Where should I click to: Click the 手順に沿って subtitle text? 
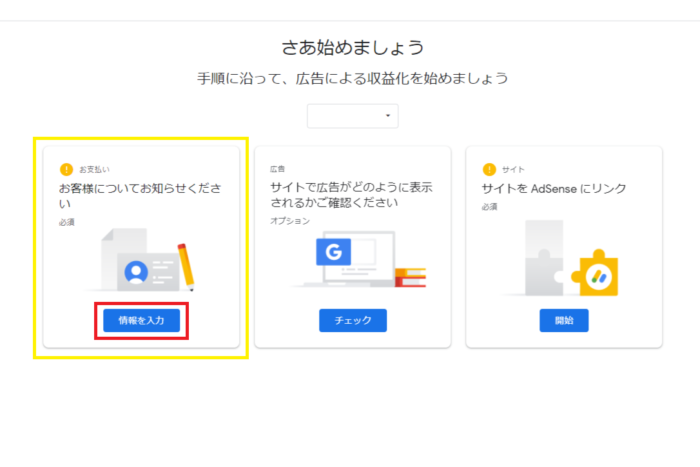(x=353, y=79)
